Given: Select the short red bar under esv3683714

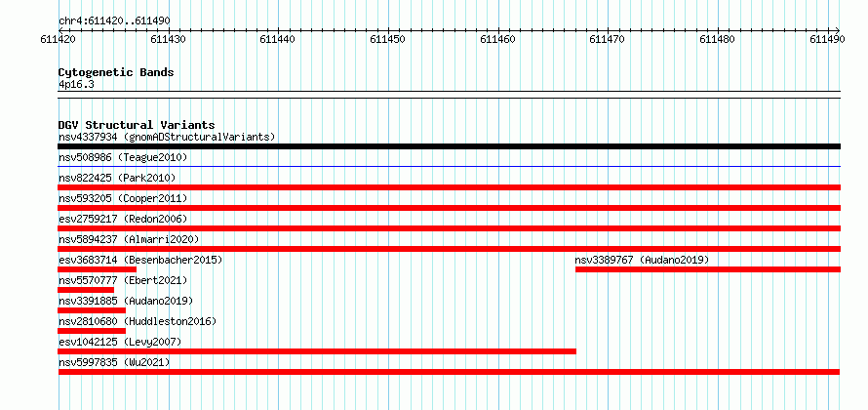Looking at the screenshot, I should pos(98,269).
